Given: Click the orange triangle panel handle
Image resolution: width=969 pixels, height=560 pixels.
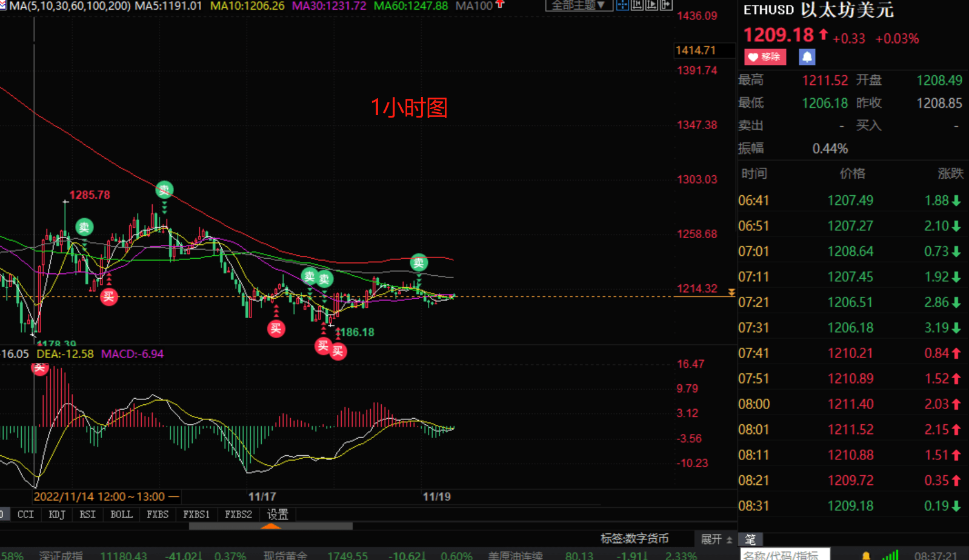Looking at the screenshot, I should pos(270,526).
